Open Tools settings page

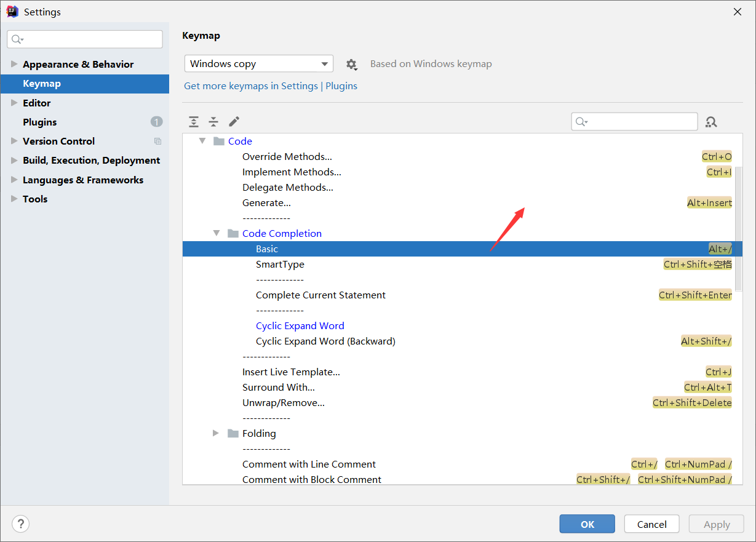pos(35,199)
